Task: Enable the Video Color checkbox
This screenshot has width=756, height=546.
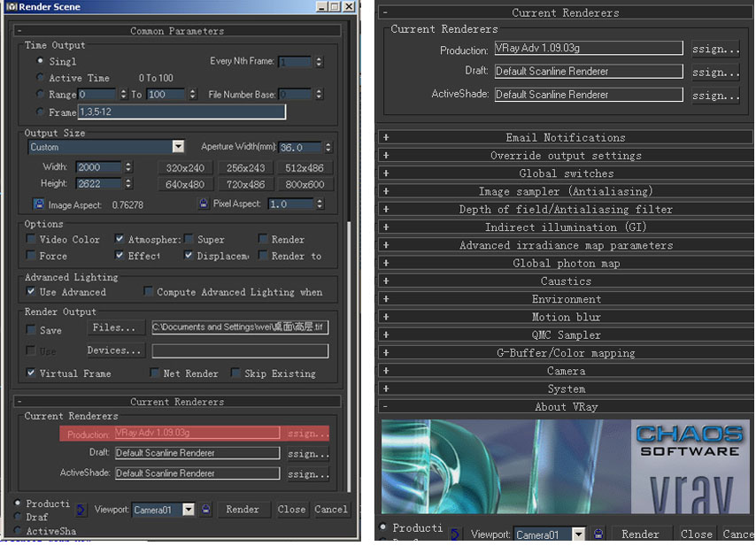Action: (31, 239)
